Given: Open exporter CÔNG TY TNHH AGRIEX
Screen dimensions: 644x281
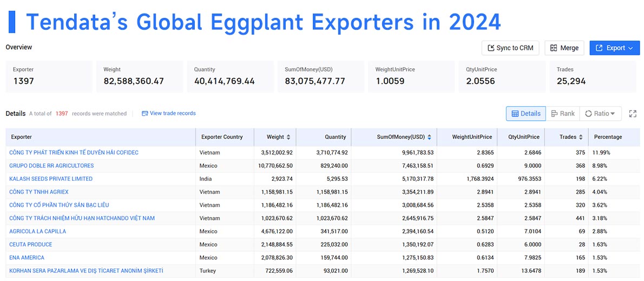Looking at the screenshot, I should coord(39,192).
